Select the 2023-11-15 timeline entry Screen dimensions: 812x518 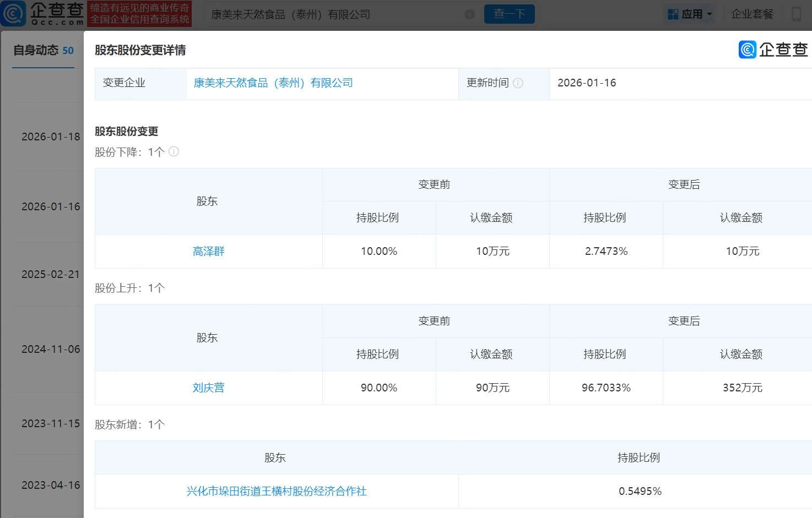pos(51,423)
